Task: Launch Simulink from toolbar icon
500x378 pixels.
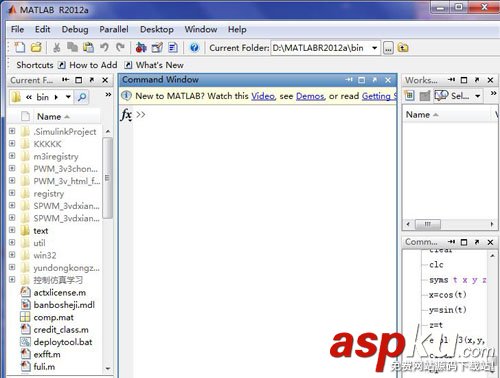Action: point(141,48)
